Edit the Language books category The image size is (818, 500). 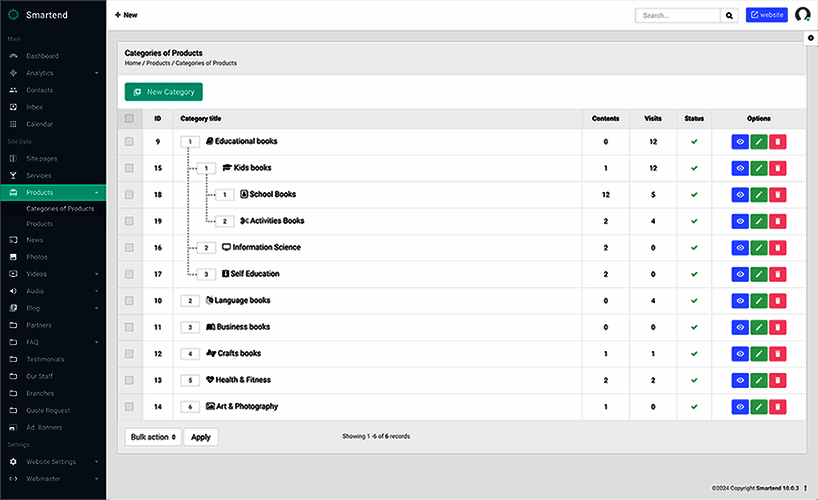click(759, 301)
